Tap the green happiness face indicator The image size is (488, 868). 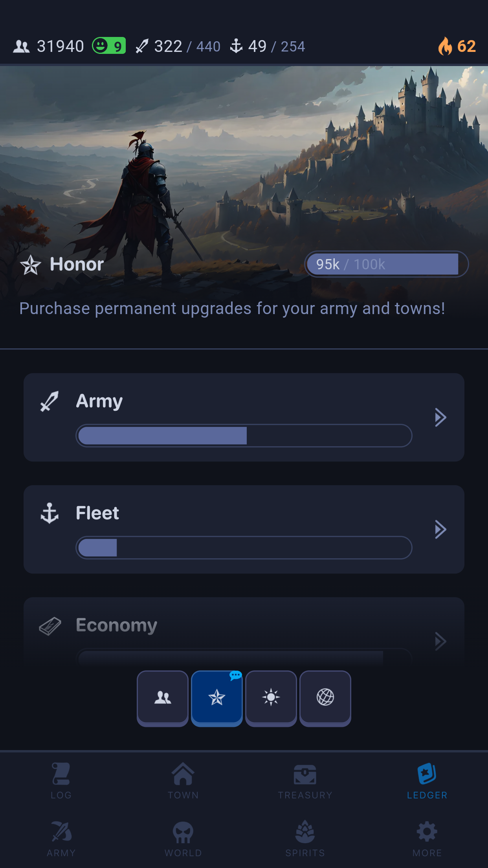click(x=109, y=46)
